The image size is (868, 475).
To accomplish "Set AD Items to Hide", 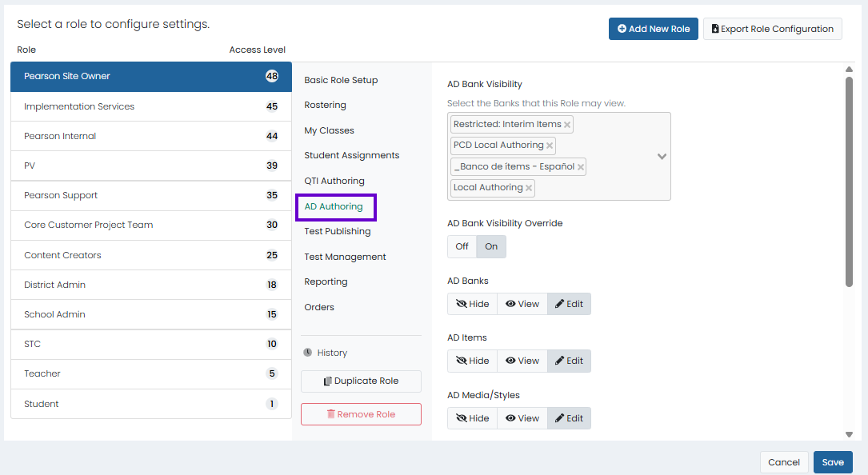I will pyautogui.click(x=472, y=361).
